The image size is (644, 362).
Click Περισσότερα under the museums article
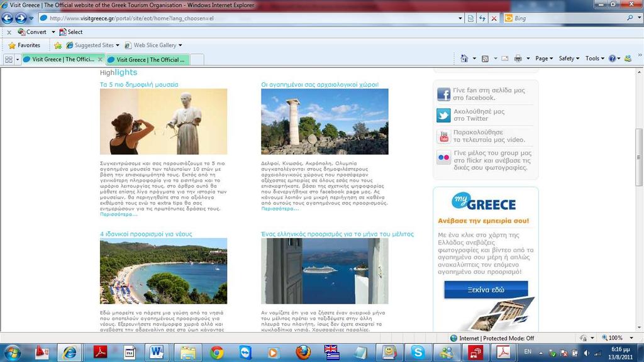pyautogui.click(x=119, y=214)
